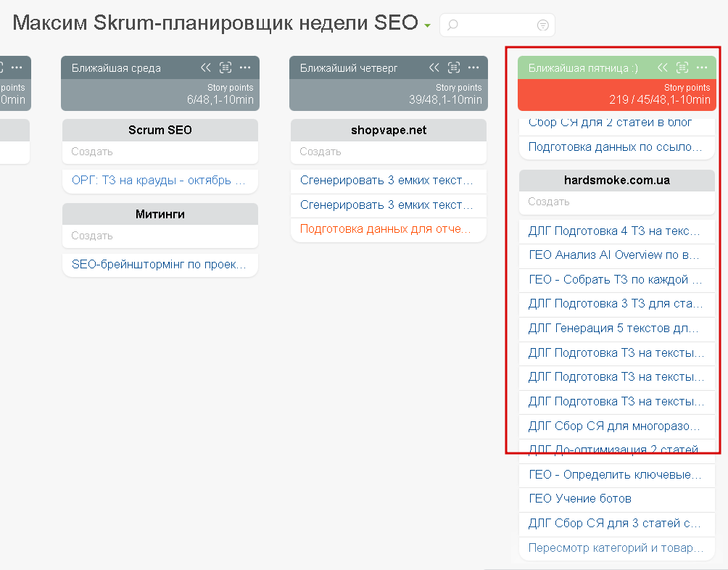Expand the planner title dropdown arrow

tap(428, 26)
